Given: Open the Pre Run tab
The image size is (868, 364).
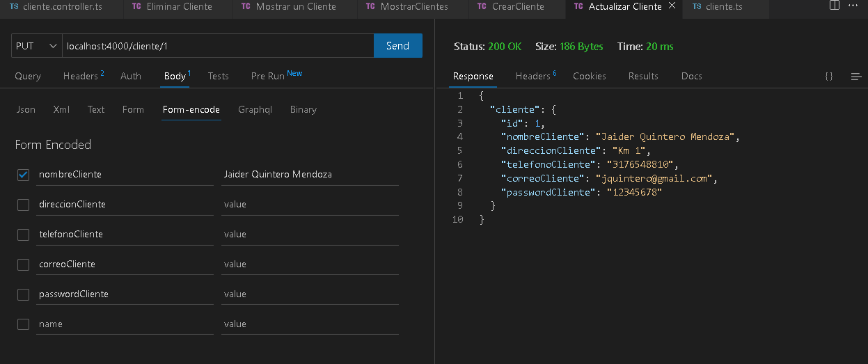Looking at the screenshot, I should click(276, 76).
